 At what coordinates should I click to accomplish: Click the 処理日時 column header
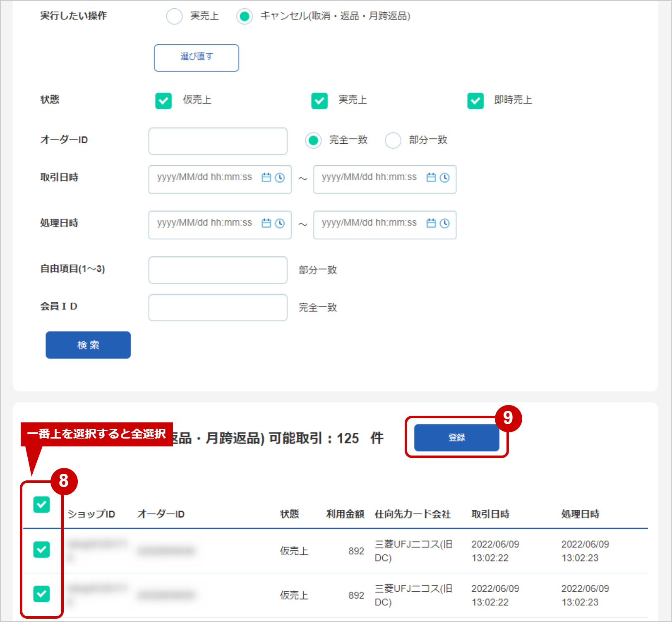point(580,514)
